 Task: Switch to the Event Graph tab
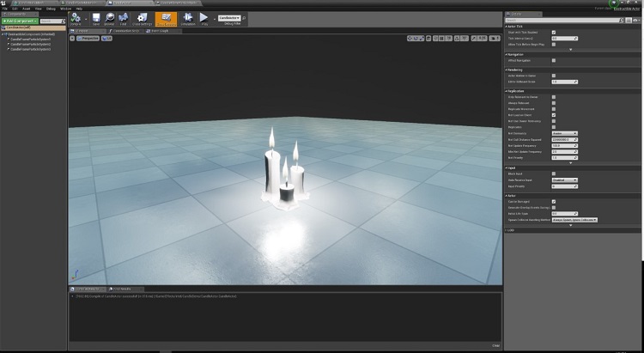click(x=161, y=31)
